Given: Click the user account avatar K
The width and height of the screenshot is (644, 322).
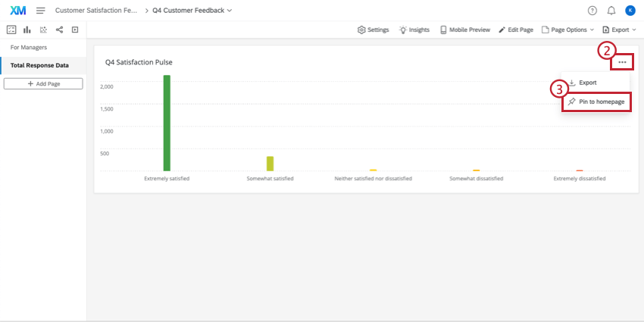Looking at the screenshot, I should [x=630, y=11].
